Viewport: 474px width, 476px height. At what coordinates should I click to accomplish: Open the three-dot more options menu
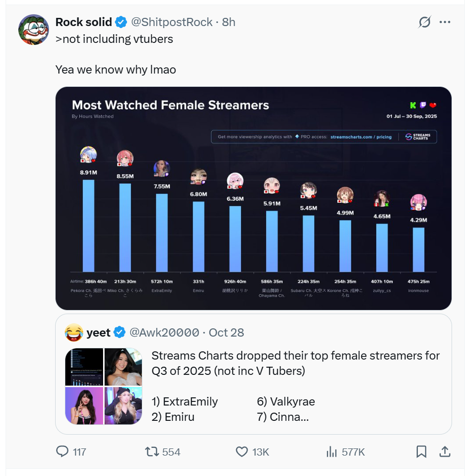coord(445,22)
